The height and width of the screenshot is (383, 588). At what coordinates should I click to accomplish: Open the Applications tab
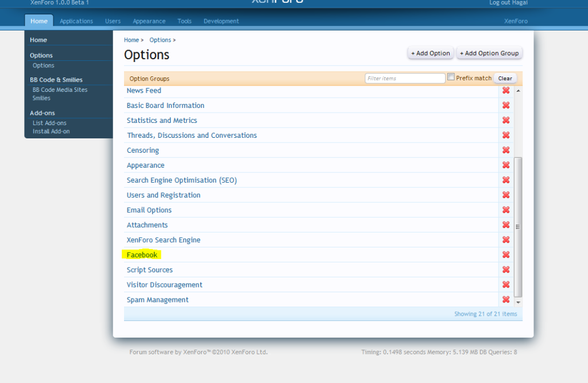click(76, 21)
